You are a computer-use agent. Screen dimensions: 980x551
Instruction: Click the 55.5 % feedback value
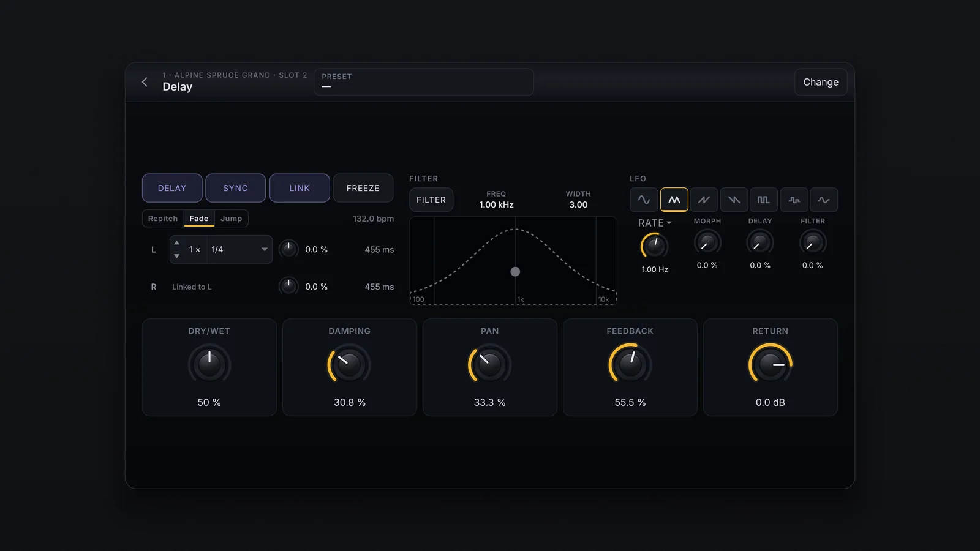(630, 402)
